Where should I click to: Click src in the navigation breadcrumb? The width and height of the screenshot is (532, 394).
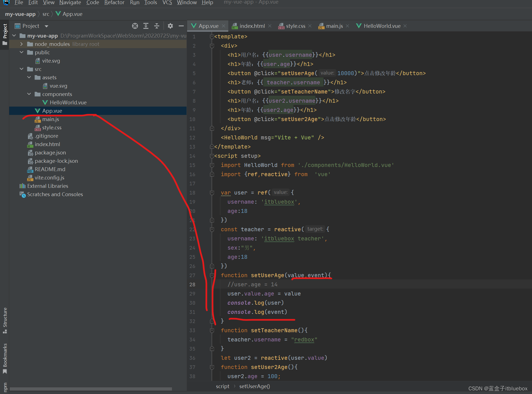tap(46, 14)
